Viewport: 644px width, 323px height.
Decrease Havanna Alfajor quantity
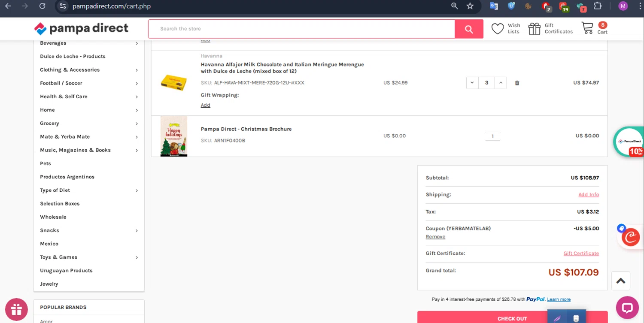(472, 83)
